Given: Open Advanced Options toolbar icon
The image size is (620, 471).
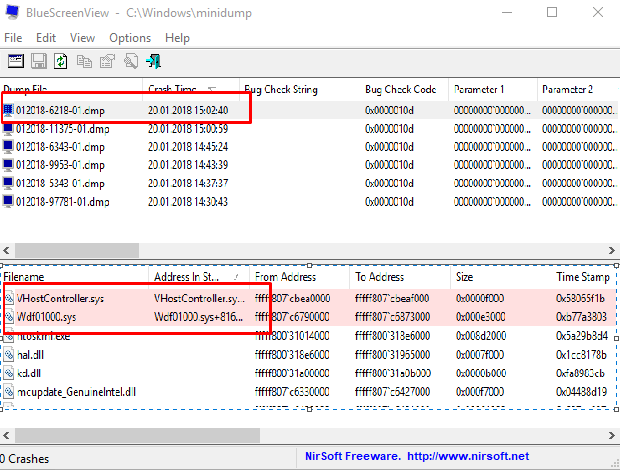Looking at the screenshot, I should 17,62.
